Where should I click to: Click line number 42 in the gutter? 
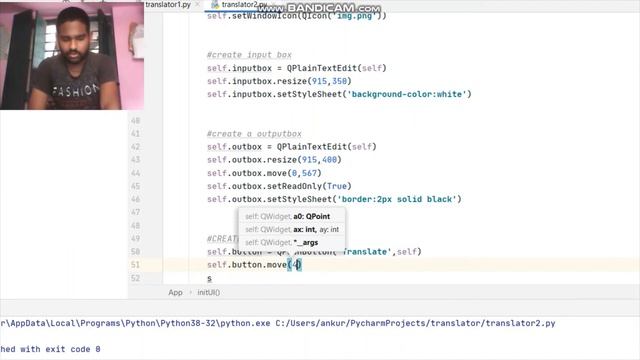[135, 147]
